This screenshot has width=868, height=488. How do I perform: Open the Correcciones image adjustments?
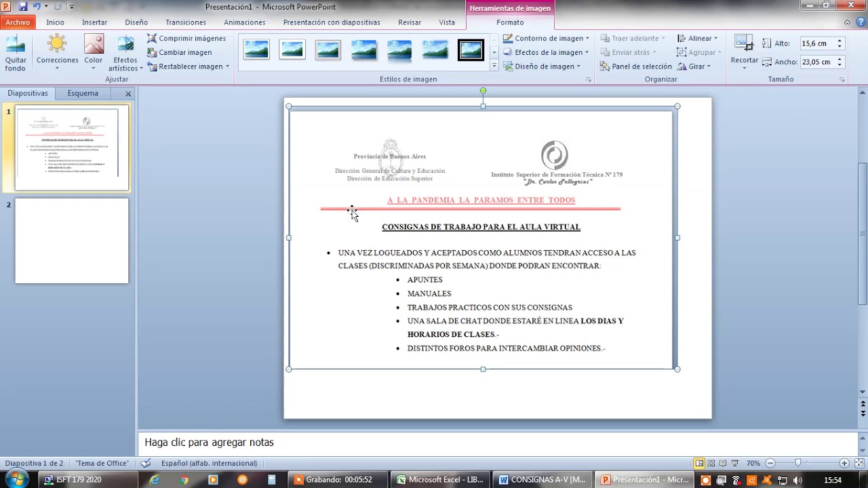tap(57, 53)
